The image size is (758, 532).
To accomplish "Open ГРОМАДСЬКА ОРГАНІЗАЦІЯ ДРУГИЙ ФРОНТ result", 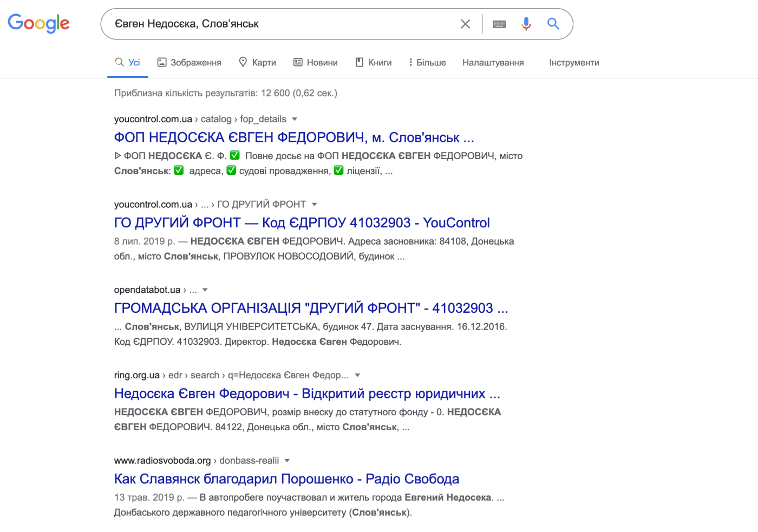I will (311, 308).
